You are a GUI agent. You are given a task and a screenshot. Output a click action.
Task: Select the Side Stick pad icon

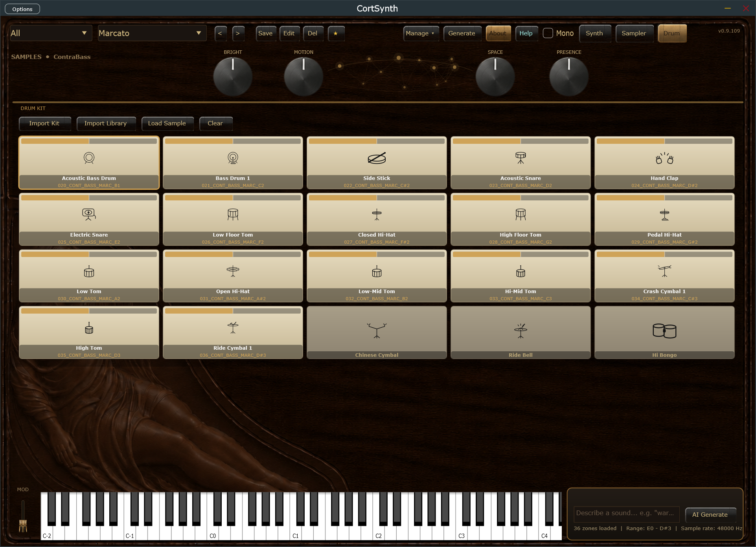(377, 158)
